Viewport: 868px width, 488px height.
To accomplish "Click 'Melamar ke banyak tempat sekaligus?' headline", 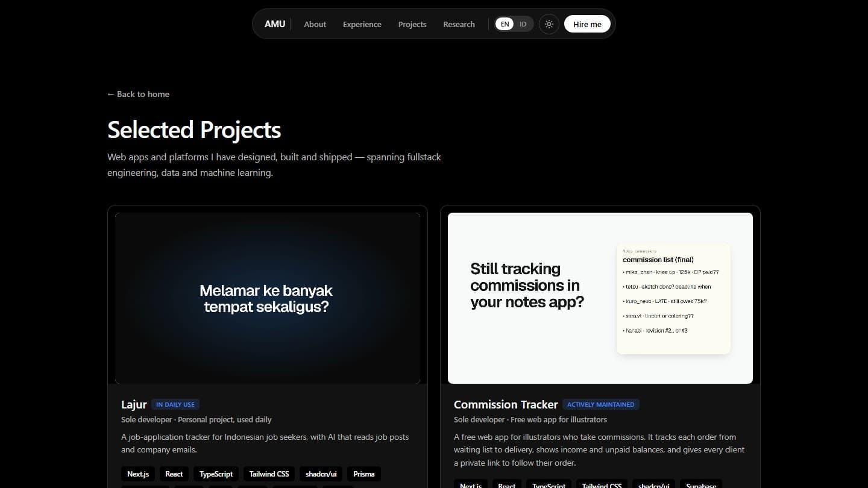I will tap(266, 299).
